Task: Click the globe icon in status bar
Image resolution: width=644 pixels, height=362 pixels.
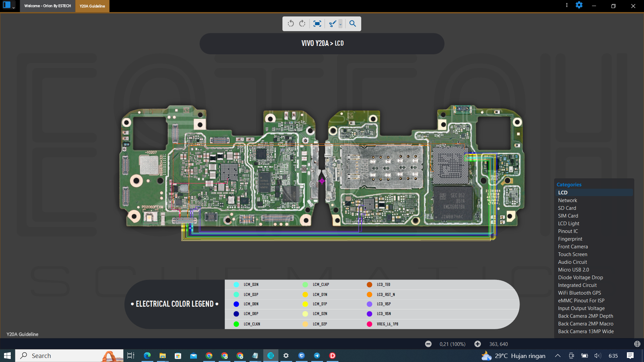Action: pyautogui.click(x=637, y=344)
